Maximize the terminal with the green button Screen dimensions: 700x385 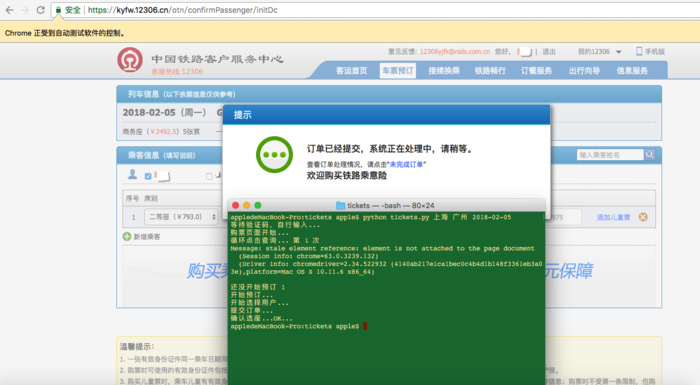pos(258,205)
